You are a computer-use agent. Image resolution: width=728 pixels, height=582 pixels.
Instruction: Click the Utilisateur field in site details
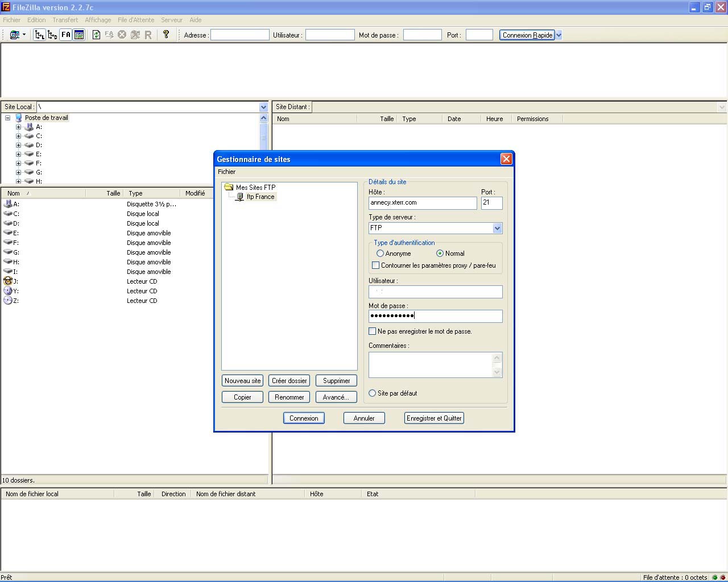pyautogui.click(x=435, y=292)
